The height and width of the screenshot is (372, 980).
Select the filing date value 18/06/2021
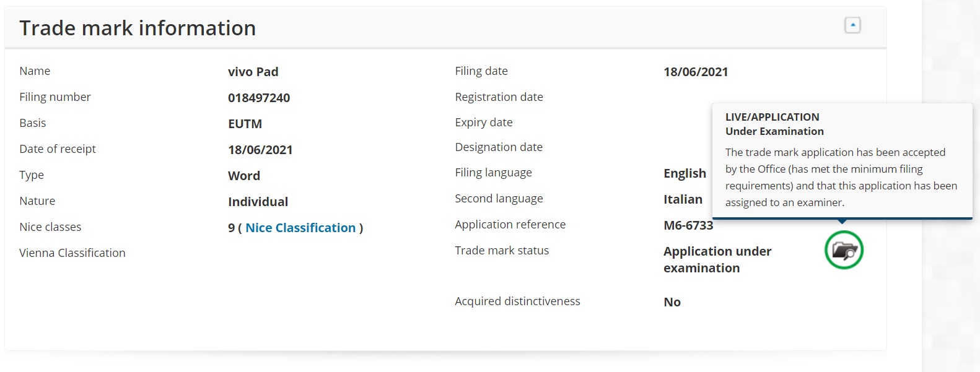pyautogui.click(x=696, y=72)
